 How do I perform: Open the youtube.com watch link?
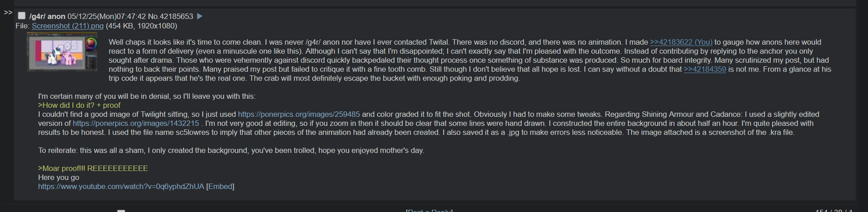pos(121,187)
